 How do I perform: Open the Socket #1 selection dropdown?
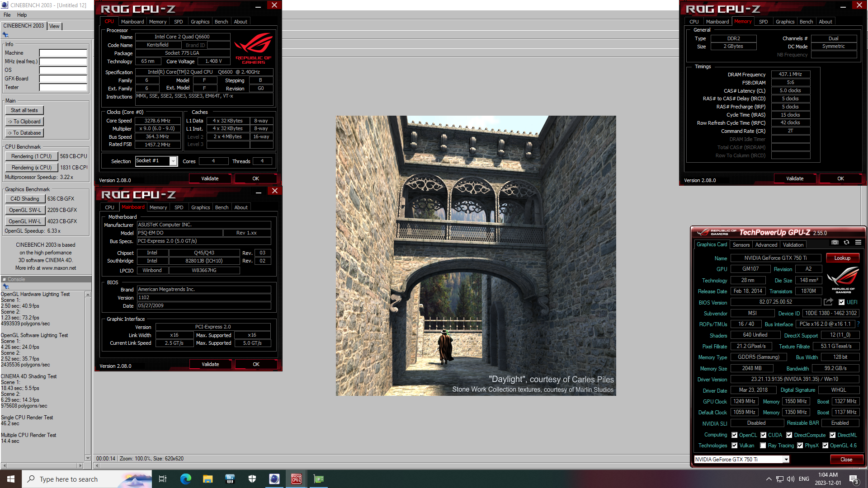pyautogui.click(x=173, y=161)
